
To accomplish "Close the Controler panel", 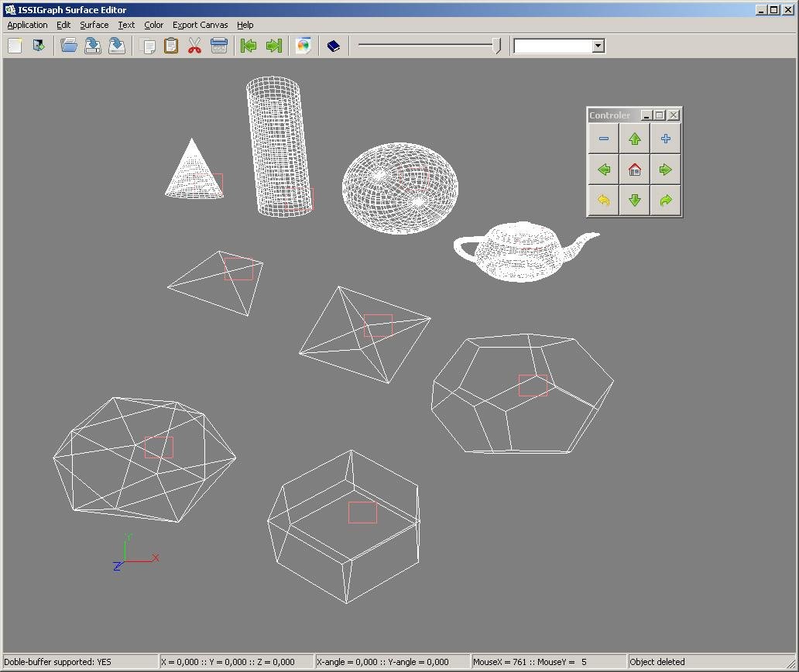I will pos(674,115).
